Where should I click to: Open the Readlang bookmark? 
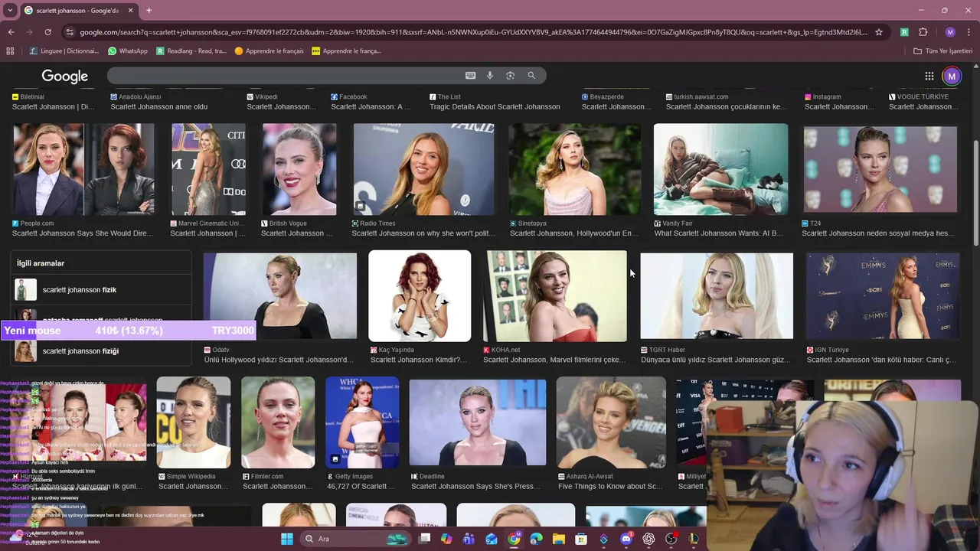191,51
